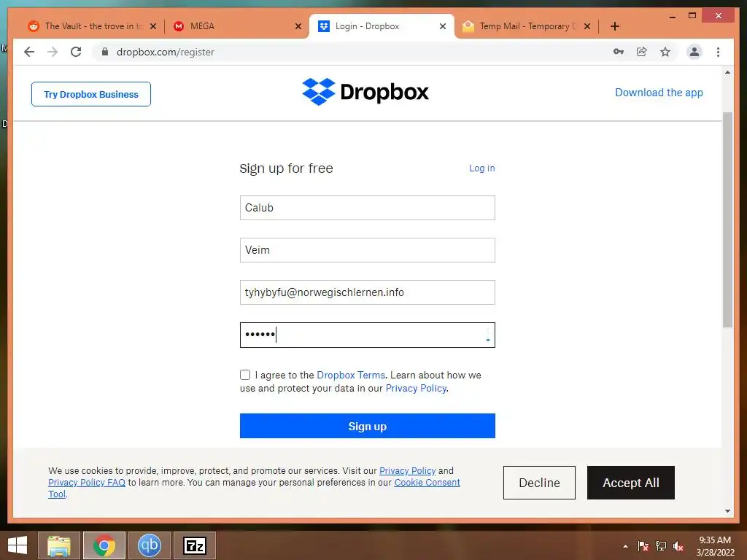Decline cookies
This screenshot has width=747, height=560.
tap(539, 483)
